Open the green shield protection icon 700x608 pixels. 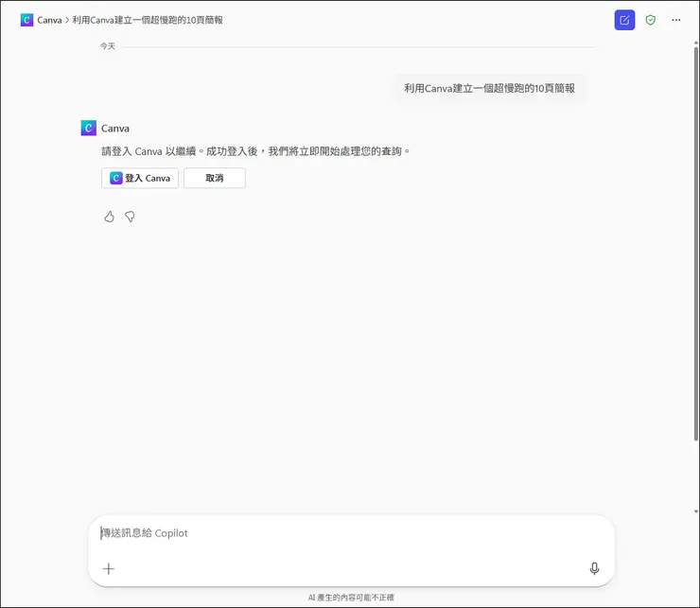[x=651, y=20]
